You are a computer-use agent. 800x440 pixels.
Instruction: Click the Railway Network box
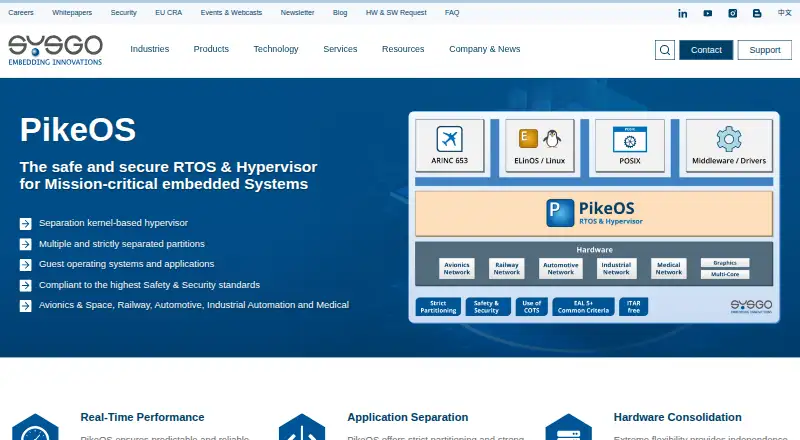click(507, 268)
